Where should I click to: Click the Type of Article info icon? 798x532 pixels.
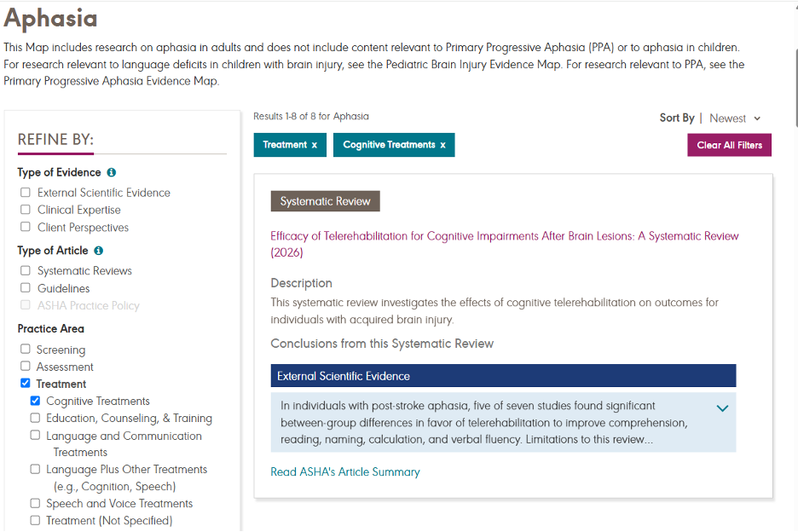pyautogui.click(x=99, y=251)
